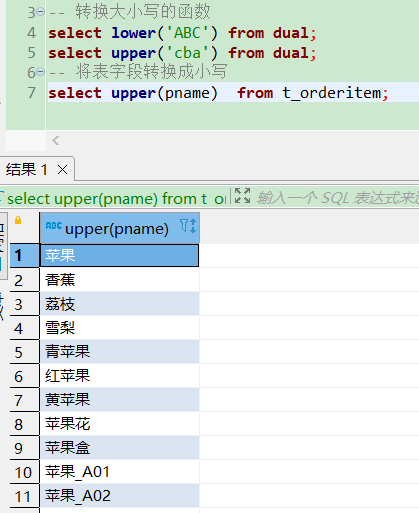This screenshot has width=419, height=513.
Task: Click the ABC data type icon in header
Action: pyautogui.click(x=54, y=226)
